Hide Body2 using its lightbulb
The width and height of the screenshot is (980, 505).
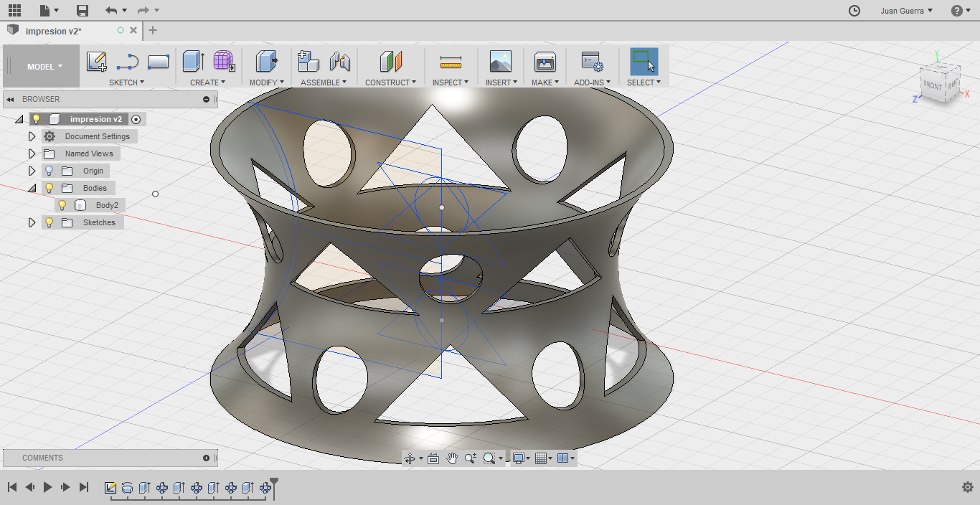click(62, 205)
